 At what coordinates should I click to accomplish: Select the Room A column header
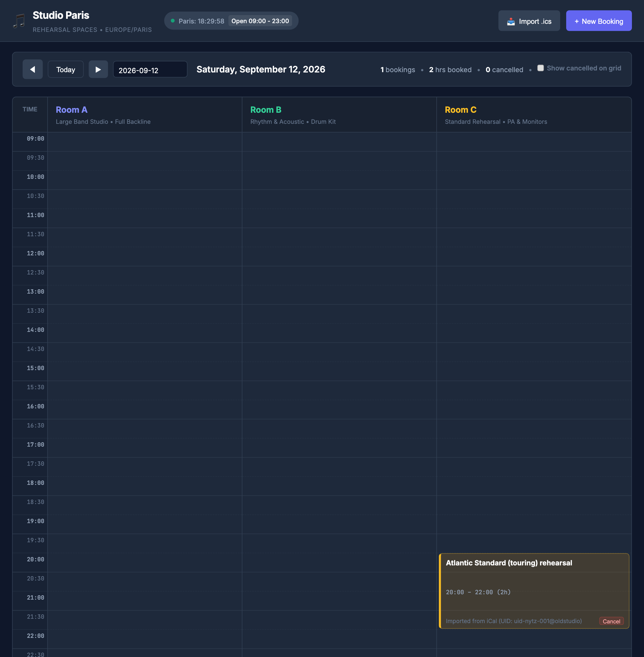pyautogui.click(x=145, y=115)
